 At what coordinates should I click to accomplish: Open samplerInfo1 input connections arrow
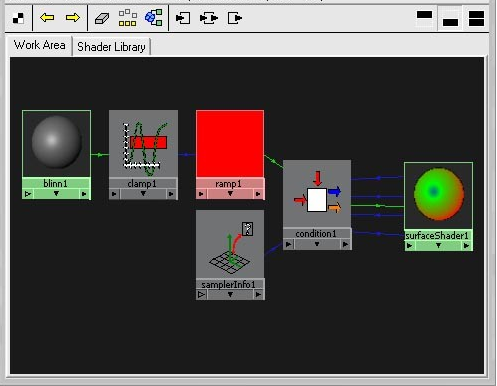tap(201, 294)
